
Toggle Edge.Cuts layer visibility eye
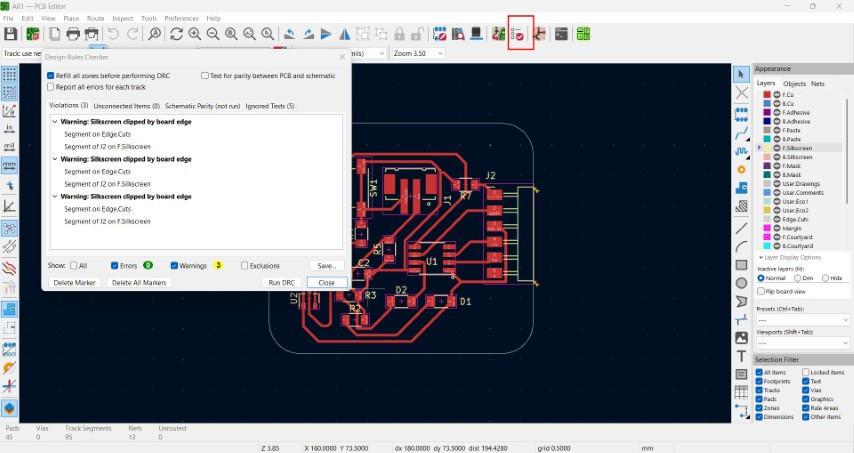pyautogui.click(x=777, y=219)
